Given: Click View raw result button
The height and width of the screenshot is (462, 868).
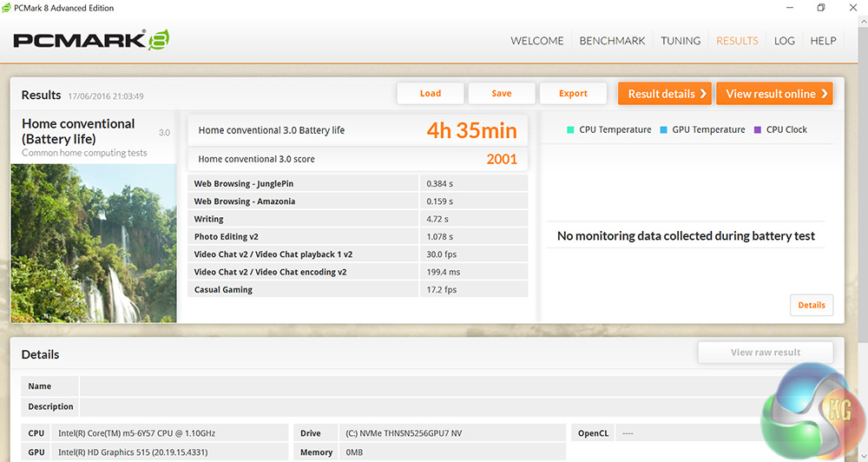Looking at the screenshot, I should [765, 353].
